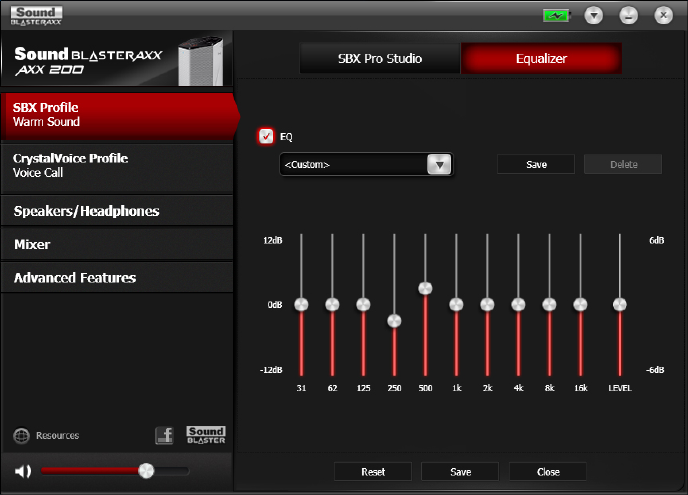
Task: Select the Equalizer tab
Action: pos(541,58)
